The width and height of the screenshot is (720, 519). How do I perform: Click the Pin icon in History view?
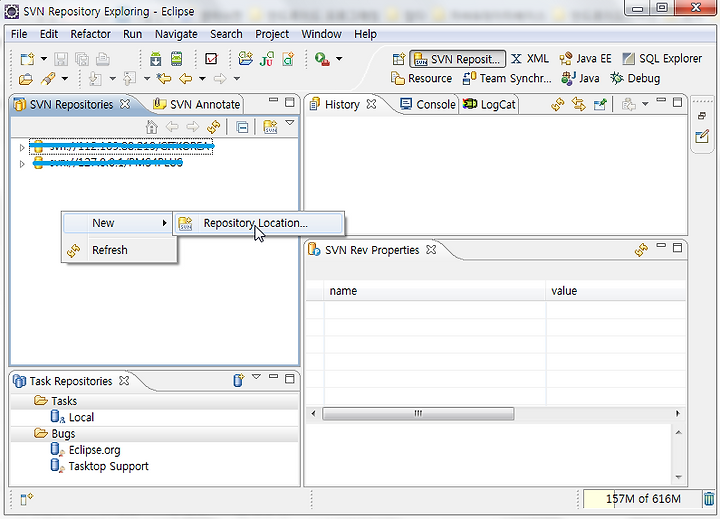600,105
